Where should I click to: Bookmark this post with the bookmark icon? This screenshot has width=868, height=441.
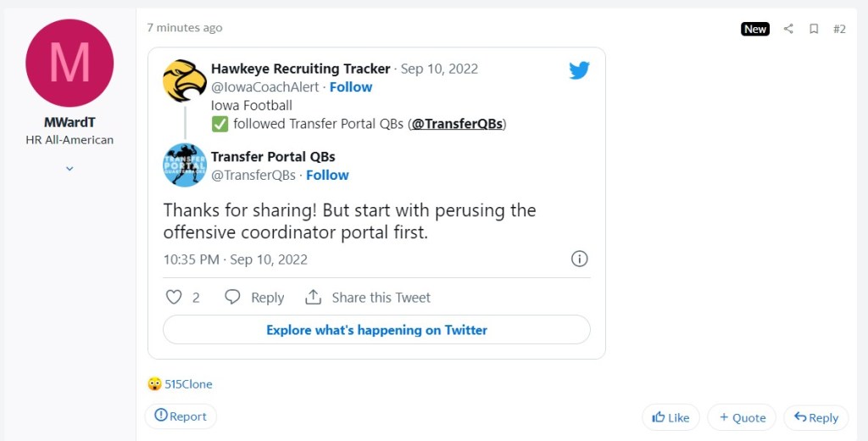pos(814,29)
